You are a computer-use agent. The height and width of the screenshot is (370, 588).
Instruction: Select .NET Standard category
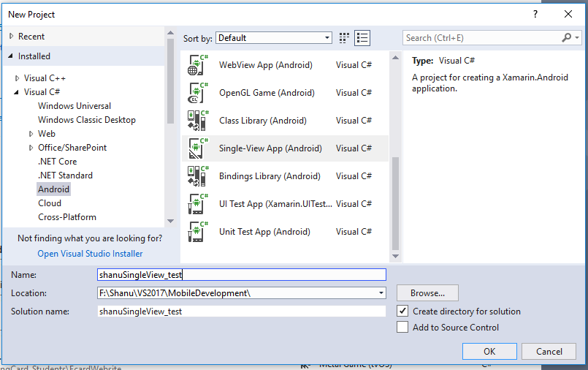coord(65,175)
